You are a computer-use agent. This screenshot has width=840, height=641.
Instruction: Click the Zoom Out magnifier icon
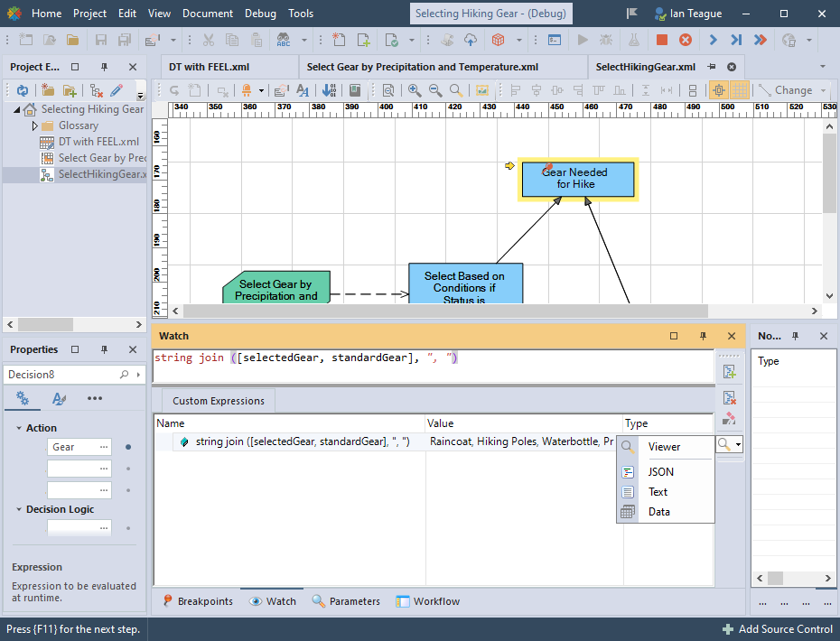(x=435, y=90)
